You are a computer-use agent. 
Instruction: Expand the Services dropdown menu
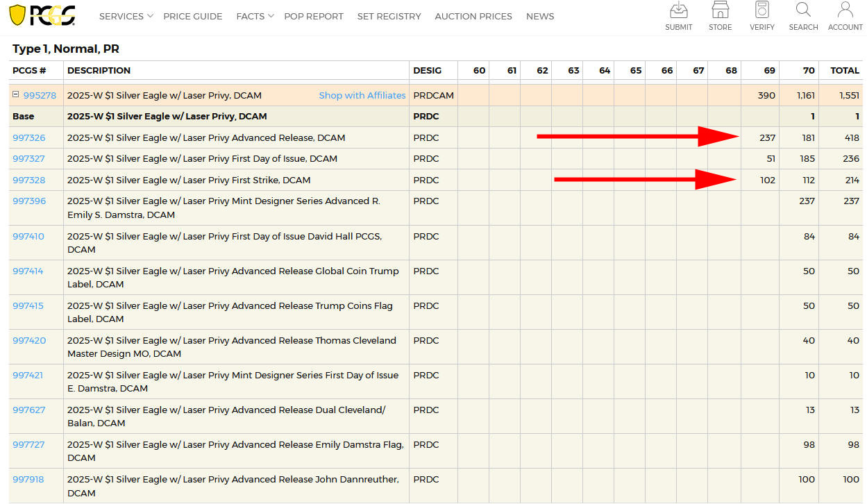pyautogui.click(x=126, y=16)
